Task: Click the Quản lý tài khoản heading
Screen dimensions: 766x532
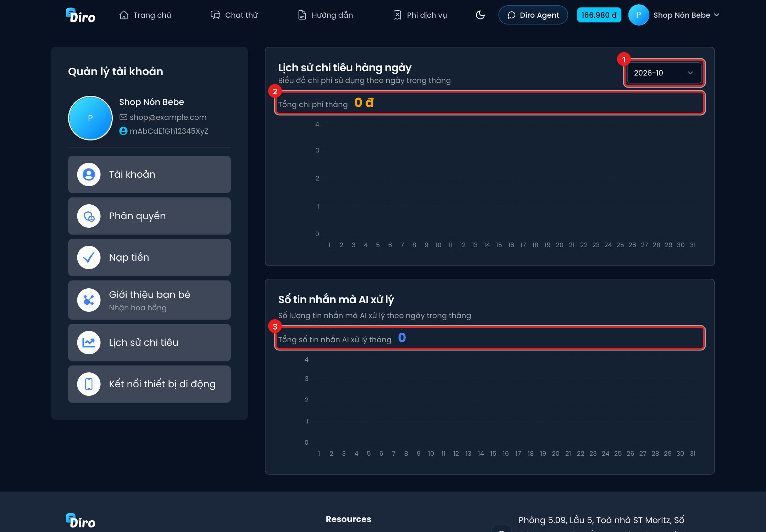Action: click(x=116, y=71)
